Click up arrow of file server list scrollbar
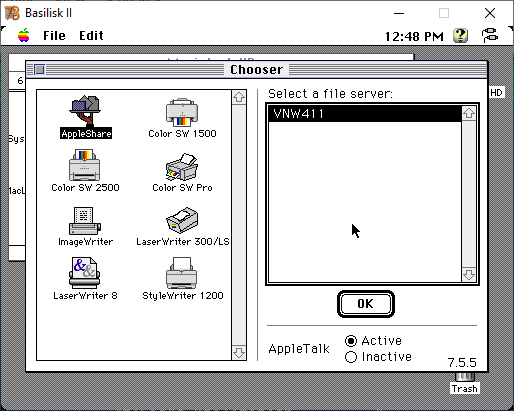 (x=469, y=113)
